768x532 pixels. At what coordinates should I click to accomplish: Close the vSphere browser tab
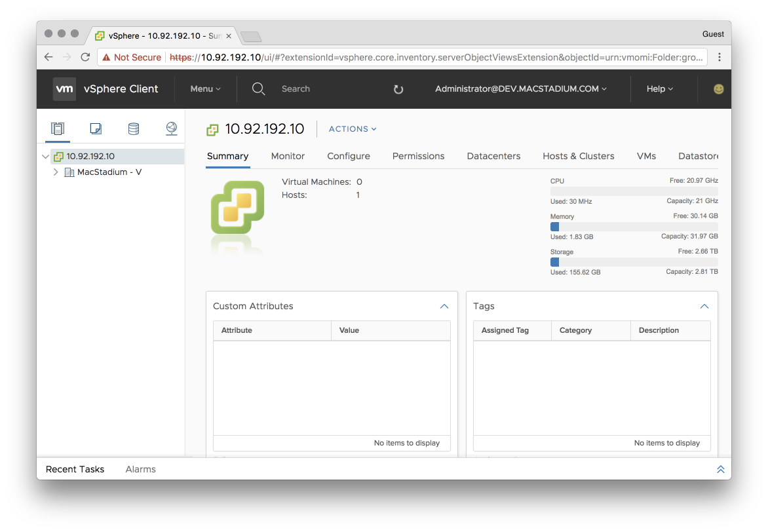(228, 36)
